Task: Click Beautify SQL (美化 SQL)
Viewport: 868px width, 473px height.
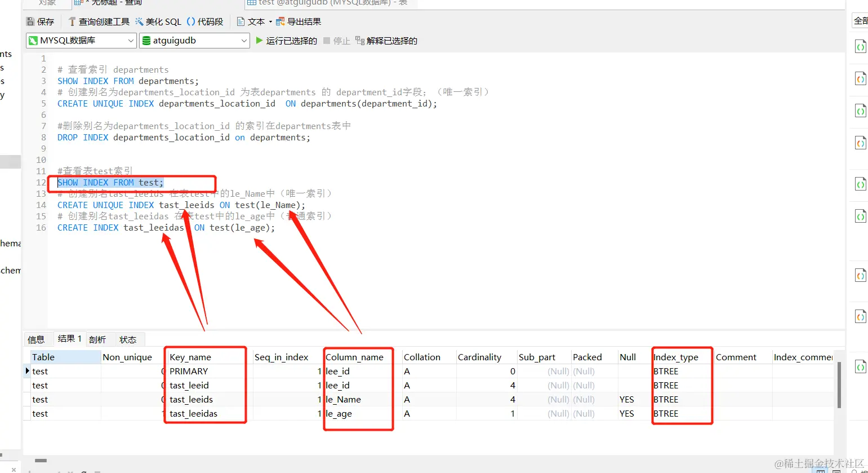Action: coord(158,21)
